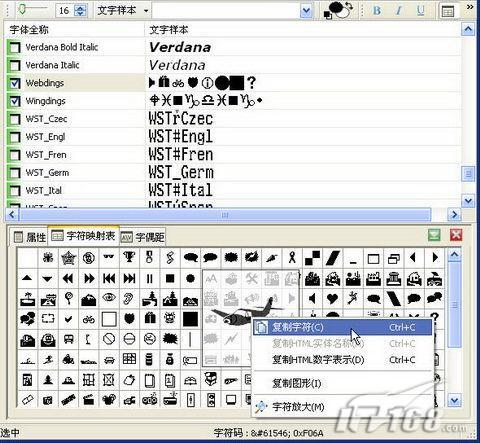
Task: Click the 文字样本 column header
Action: (169, 30)
